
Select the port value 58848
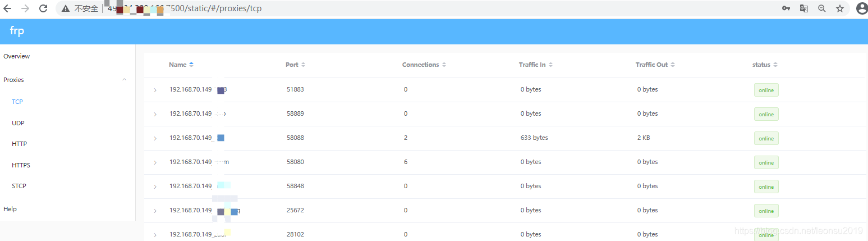295,186
